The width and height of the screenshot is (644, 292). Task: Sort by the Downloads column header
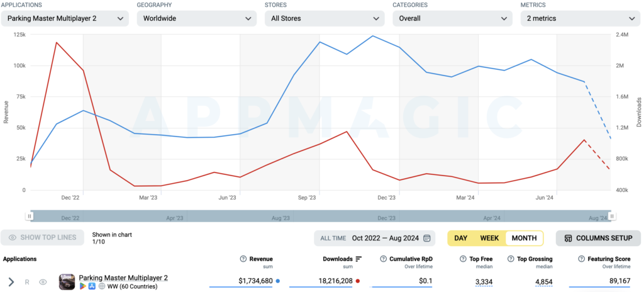(338, 259)
